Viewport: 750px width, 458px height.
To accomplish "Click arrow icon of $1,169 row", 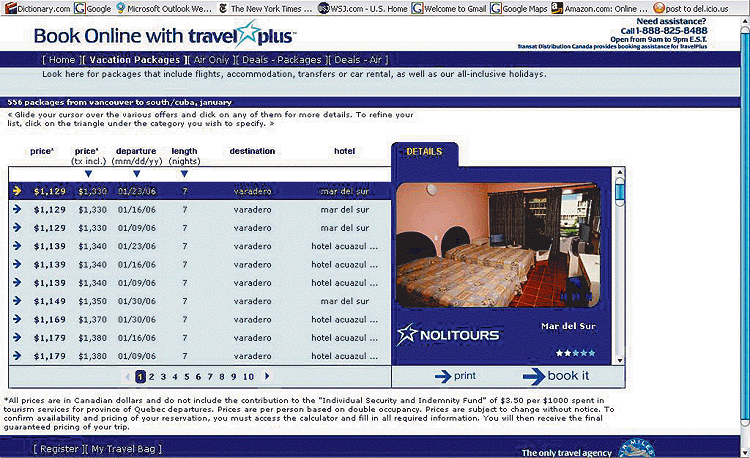I will point(17,319).
